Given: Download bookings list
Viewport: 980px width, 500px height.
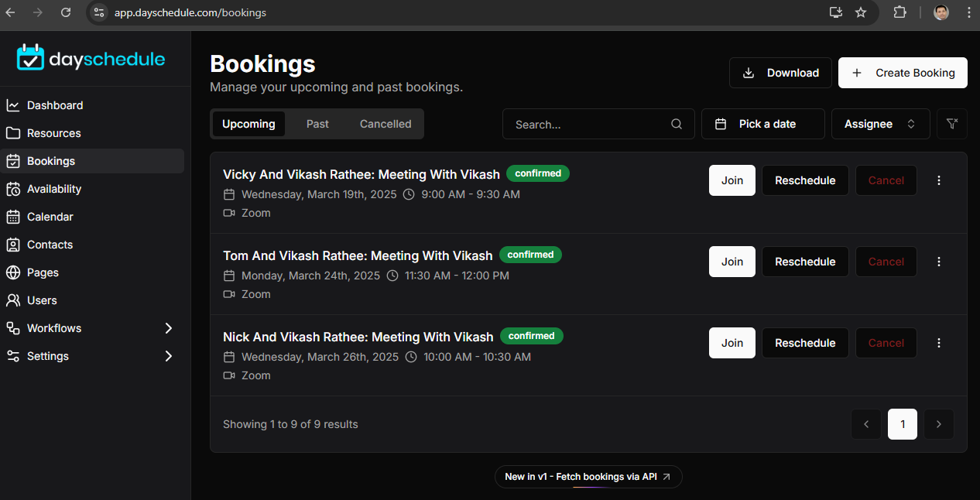Looking at the screenshot, I should coord(780,73).
